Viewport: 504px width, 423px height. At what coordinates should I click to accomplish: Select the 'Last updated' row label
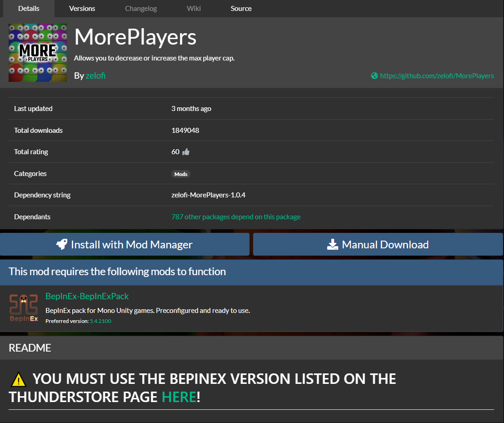(33, 109)
